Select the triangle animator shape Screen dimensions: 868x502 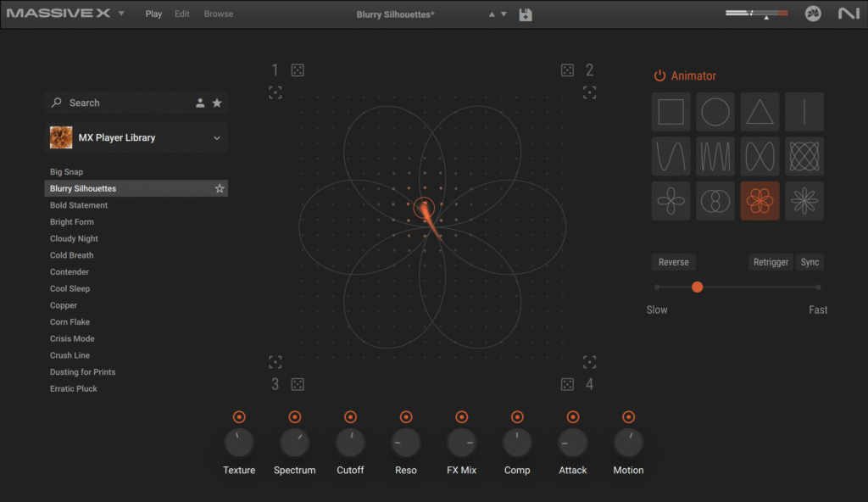759,112
